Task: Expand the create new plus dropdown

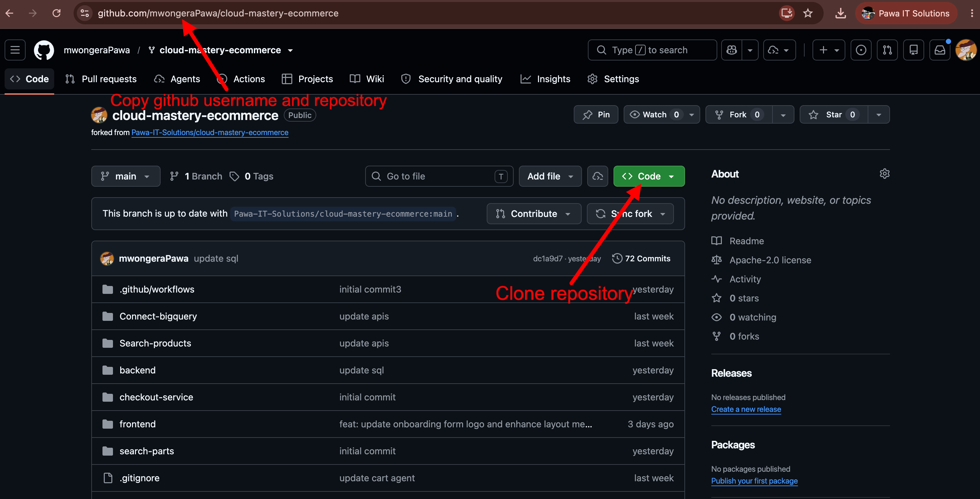Action: click(x=829, y=50)
